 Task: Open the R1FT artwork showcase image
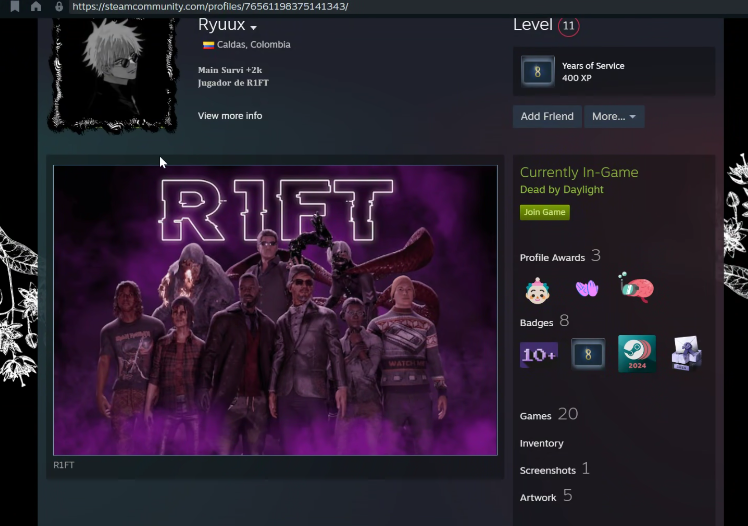[275, 310]
